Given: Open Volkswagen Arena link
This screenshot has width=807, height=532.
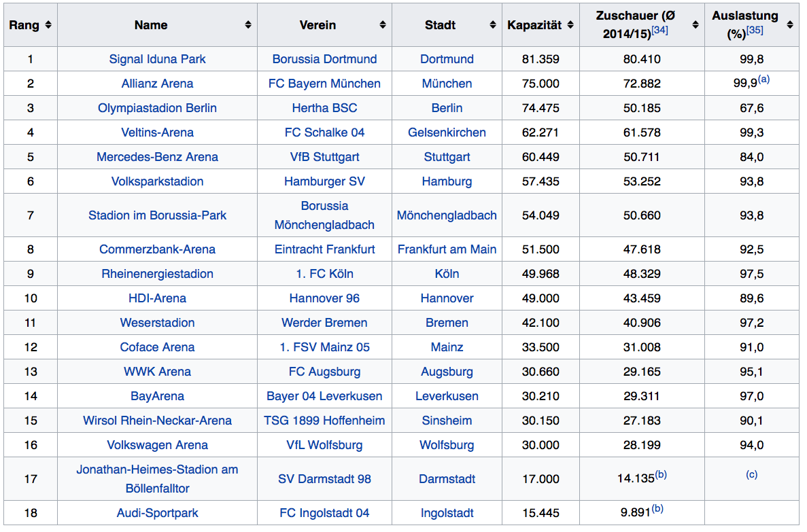Looking at the screenshot, I should click(x=157, y=444).
